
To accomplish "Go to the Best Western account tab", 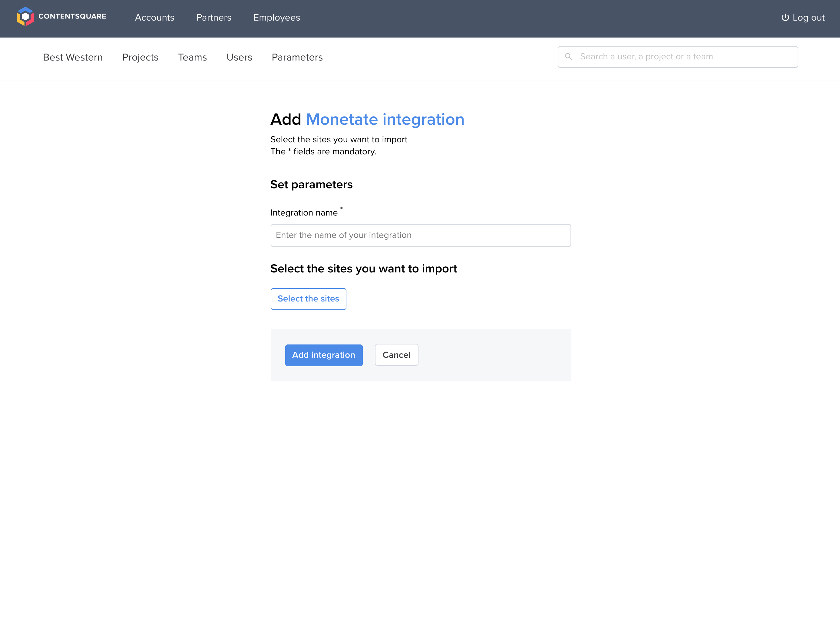I will (x=73, y=57).
